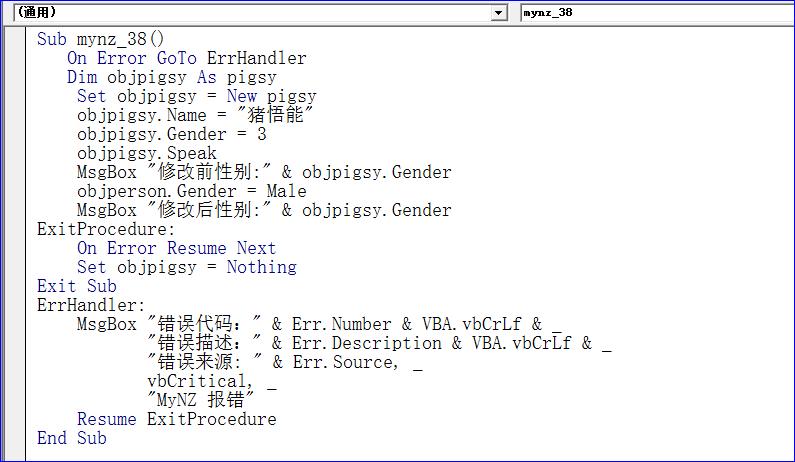Click the "MyNZ 报错" title string line
Viewport: 795px width, 462px height.
pyautogui.click(x=201, y=401)
